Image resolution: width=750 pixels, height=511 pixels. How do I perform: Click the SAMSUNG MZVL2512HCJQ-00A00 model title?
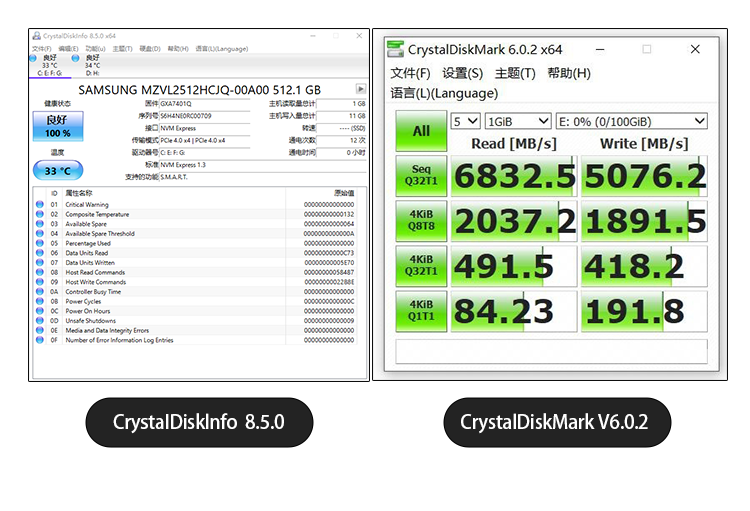[x=199, y=90]
